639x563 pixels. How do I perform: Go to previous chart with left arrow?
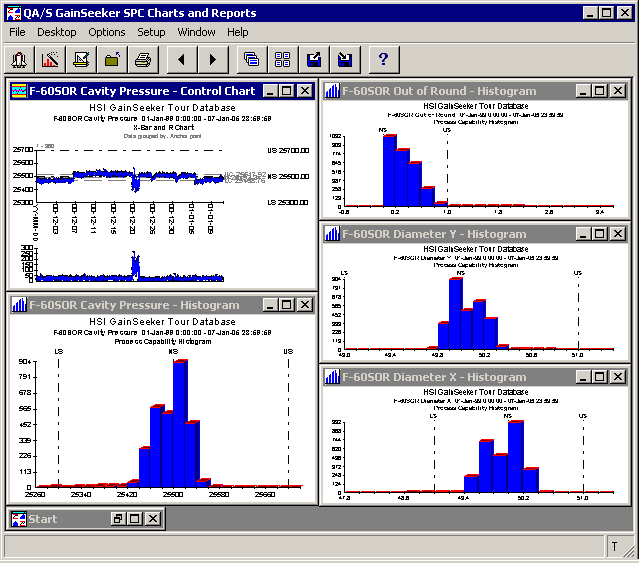click(181, 59)
